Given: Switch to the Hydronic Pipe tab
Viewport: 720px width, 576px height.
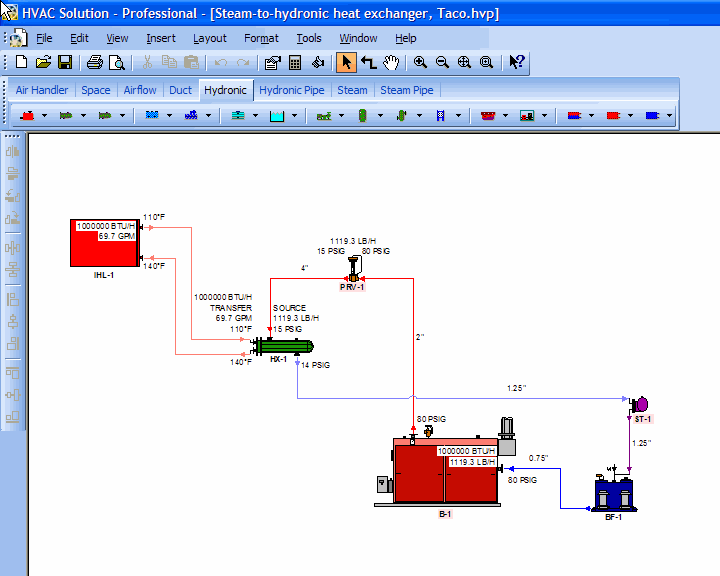Looking at the screenshot, I should pyautogui.click(x=292, y=90).
